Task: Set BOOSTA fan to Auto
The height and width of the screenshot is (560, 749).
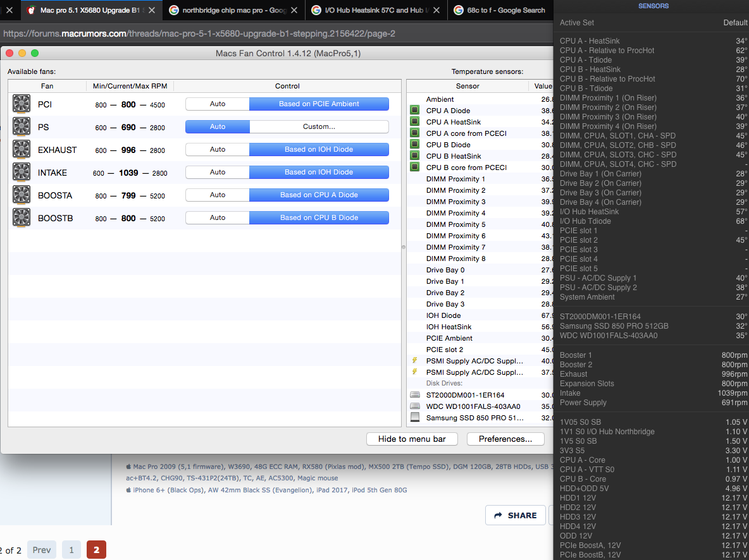Action: 218,195
